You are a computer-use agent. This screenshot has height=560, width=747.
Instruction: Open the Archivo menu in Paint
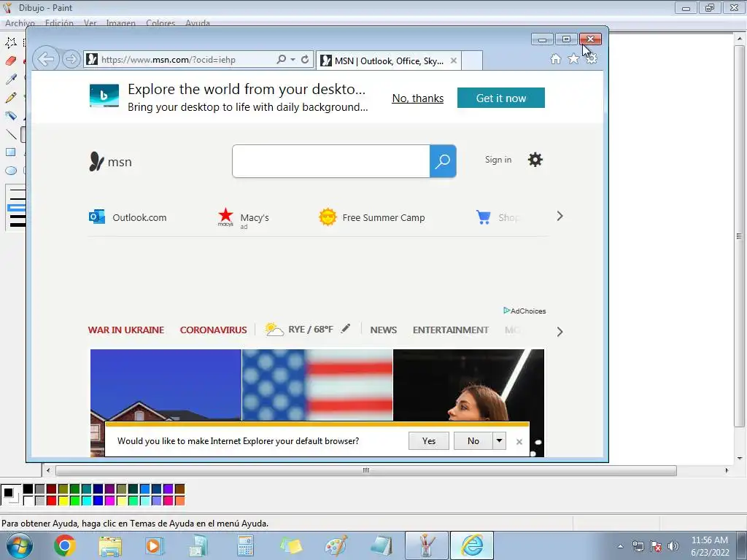[x=20, y=23]
